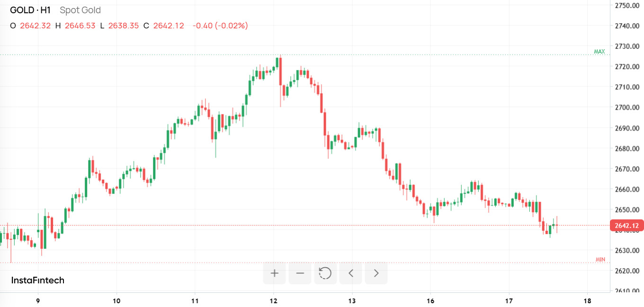Click the price change -0.40 (-0.02%)
Image resolution: width=644 pixels, height=307 pixels.
[x=220, y=26]
